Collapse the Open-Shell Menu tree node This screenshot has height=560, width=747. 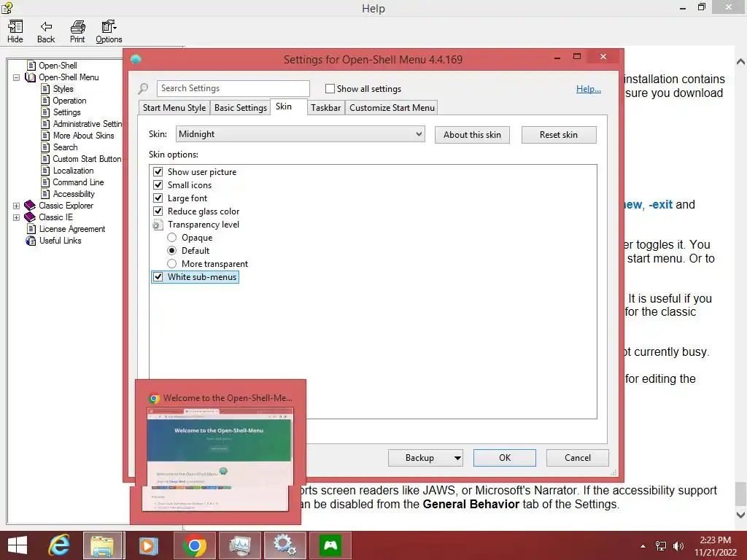pyautogui.click(x=16, y=77)
